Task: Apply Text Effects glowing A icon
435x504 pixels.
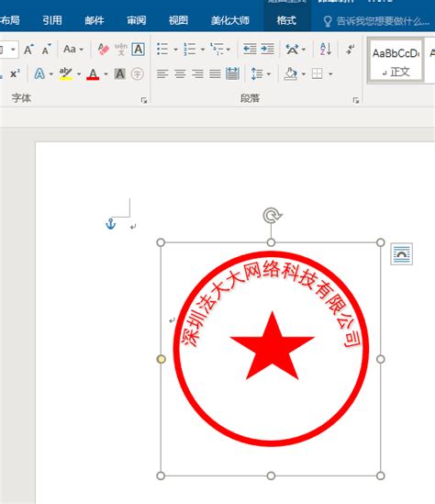Action: [x=39, y=74]
